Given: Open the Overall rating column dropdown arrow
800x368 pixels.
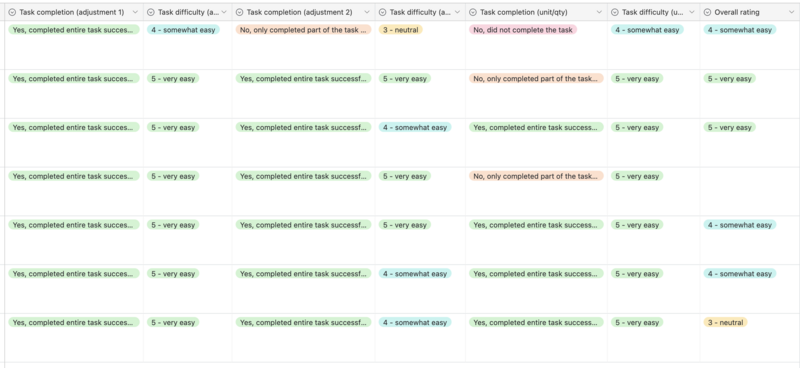Looking at the screenshot, I should point(792,12).
